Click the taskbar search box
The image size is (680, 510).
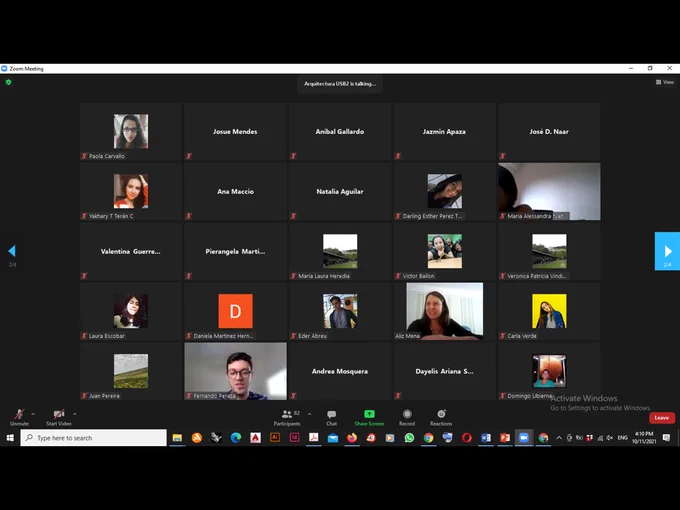point(93,438)
